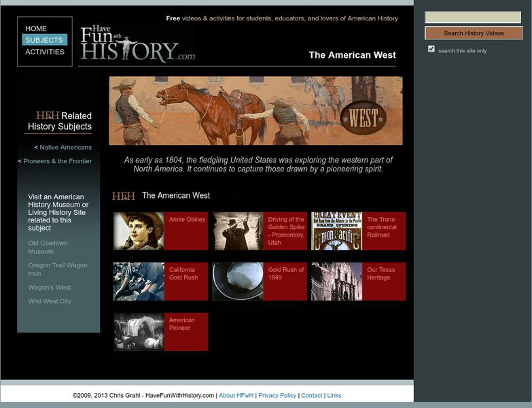
Task: Click the search text field
Action: pos(473,17)
